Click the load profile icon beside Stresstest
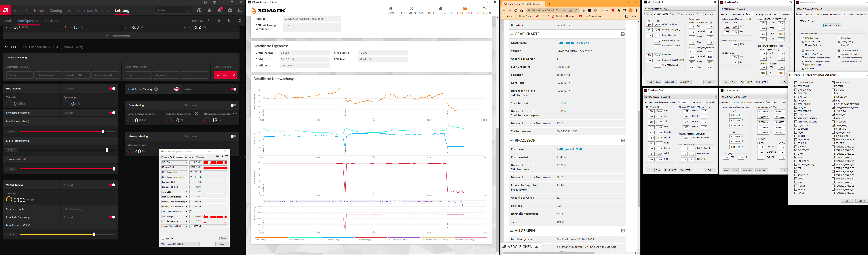The image size is (868, 255). [220, 21]
